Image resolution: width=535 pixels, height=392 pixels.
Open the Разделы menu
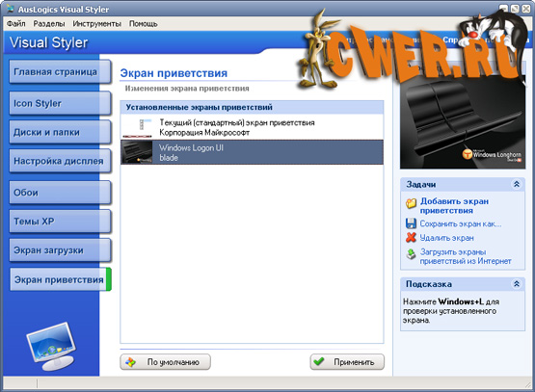click(49, 23)
